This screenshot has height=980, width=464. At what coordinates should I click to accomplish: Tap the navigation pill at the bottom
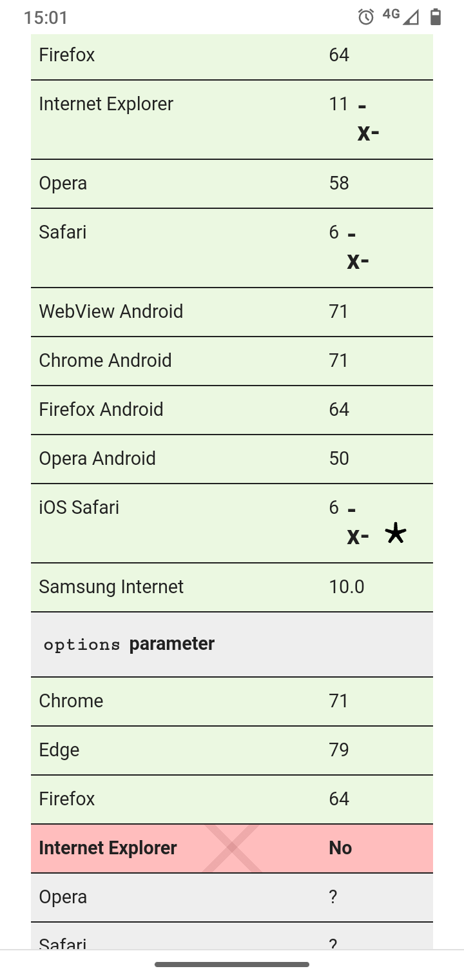pos(232,965)
